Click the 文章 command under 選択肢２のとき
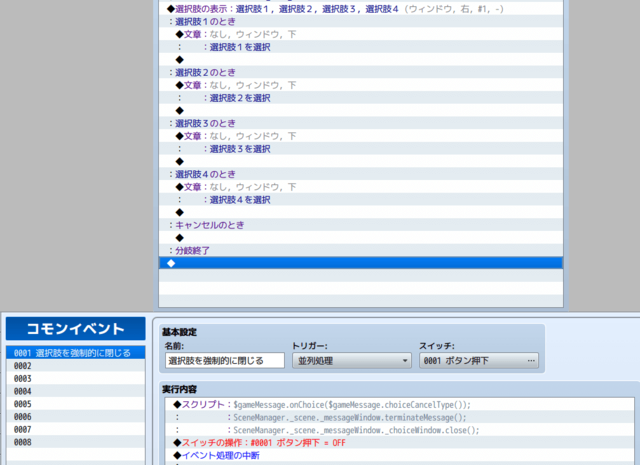The image size is (640, 465). [361, 85]
